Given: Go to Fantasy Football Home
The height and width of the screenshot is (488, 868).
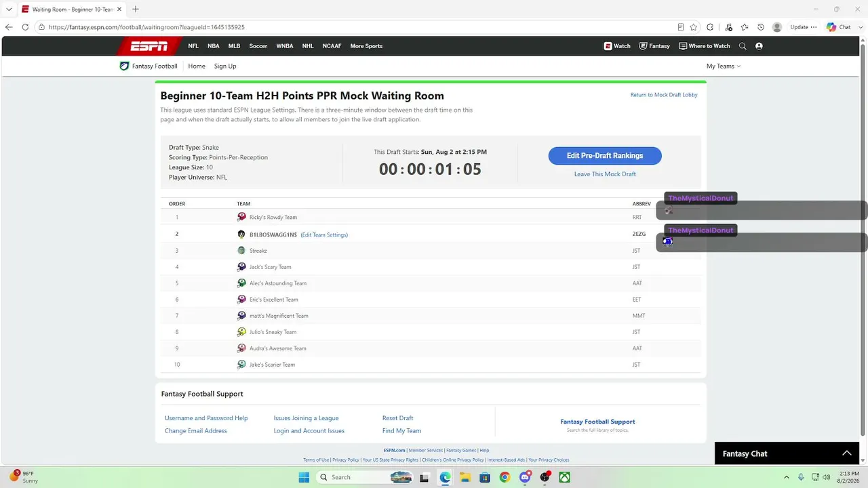Looking at the screenshot, I should click(197, 66).
